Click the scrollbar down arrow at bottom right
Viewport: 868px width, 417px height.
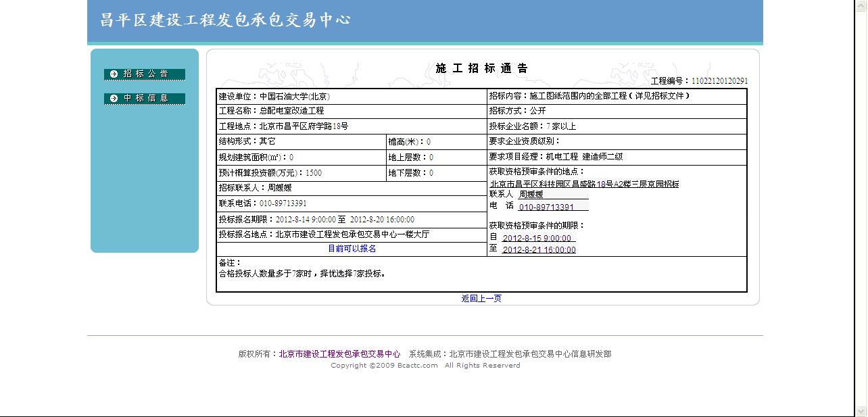861,410
